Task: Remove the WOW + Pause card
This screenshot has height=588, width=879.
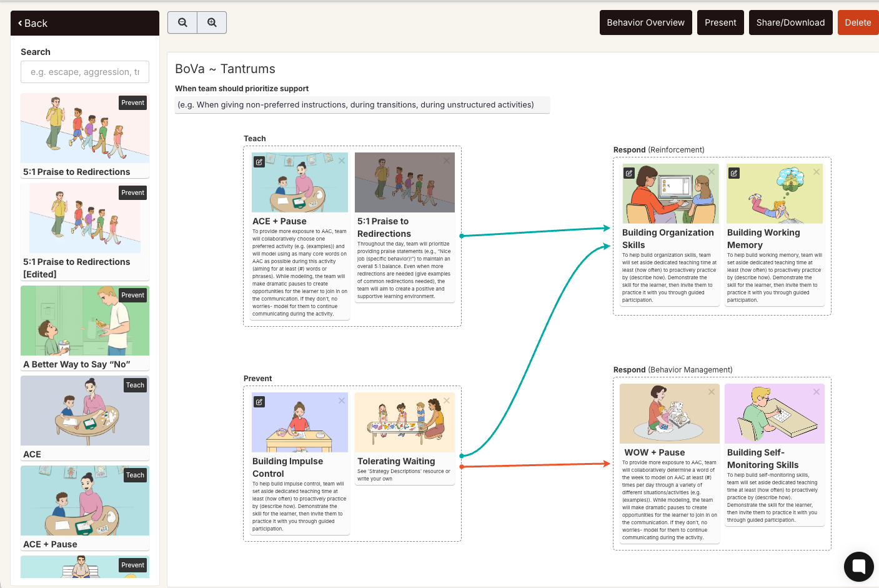Action: [712, 392]
